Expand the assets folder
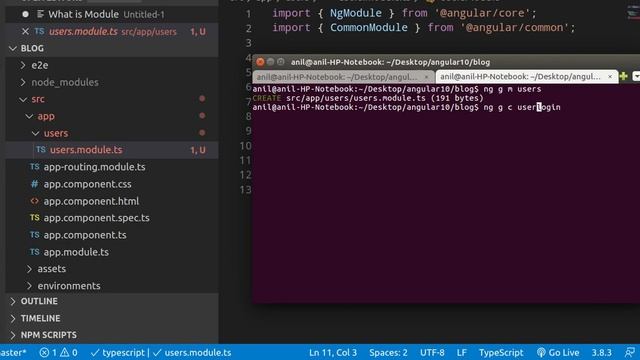 click(29, 269)
